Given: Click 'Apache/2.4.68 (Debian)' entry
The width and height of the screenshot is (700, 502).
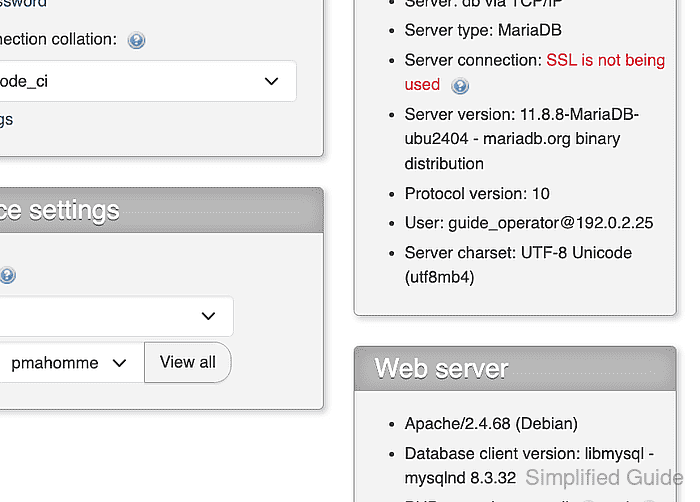Looking at the screenshot, I should pyautogui.click(x=491, y=423).
